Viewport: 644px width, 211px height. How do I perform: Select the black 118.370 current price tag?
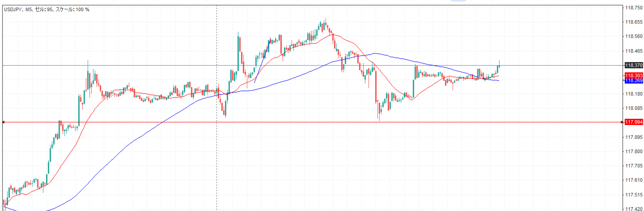tap(634, 65)
